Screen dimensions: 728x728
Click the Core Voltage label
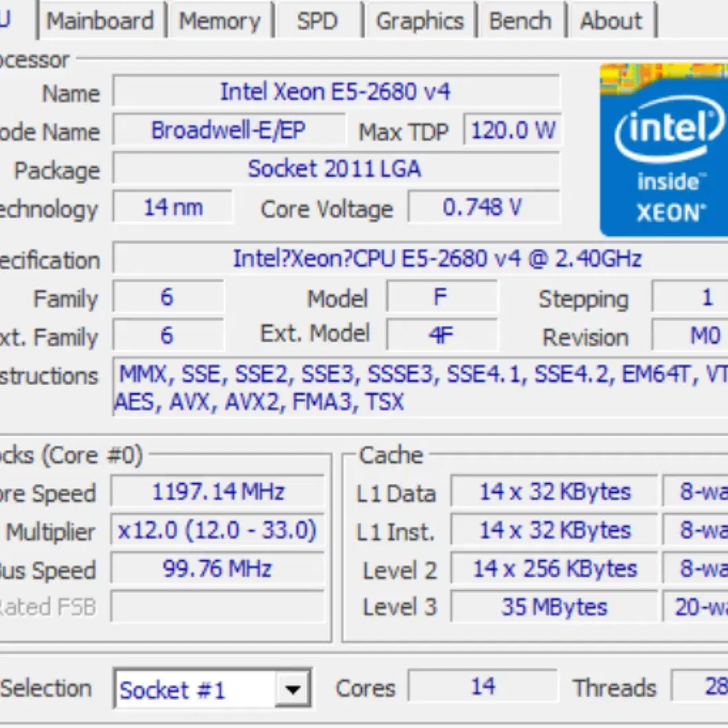[x=327, y=209]
